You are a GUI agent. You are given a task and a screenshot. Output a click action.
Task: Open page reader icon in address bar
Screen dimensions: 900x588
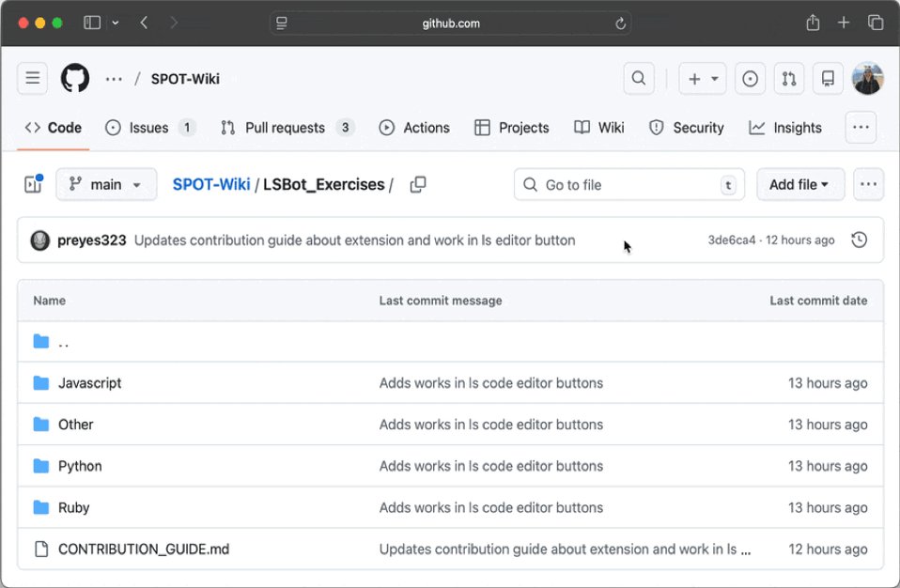(282, 23)
